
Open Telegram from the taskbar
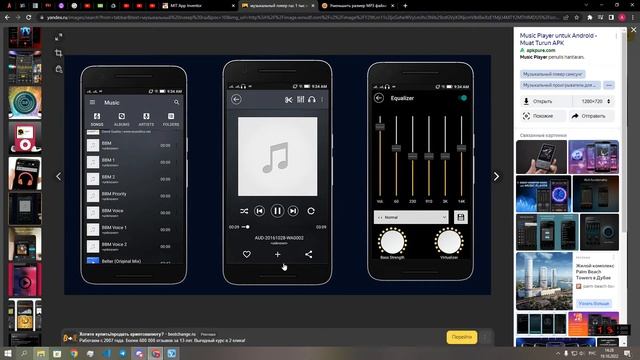point(123,353)
